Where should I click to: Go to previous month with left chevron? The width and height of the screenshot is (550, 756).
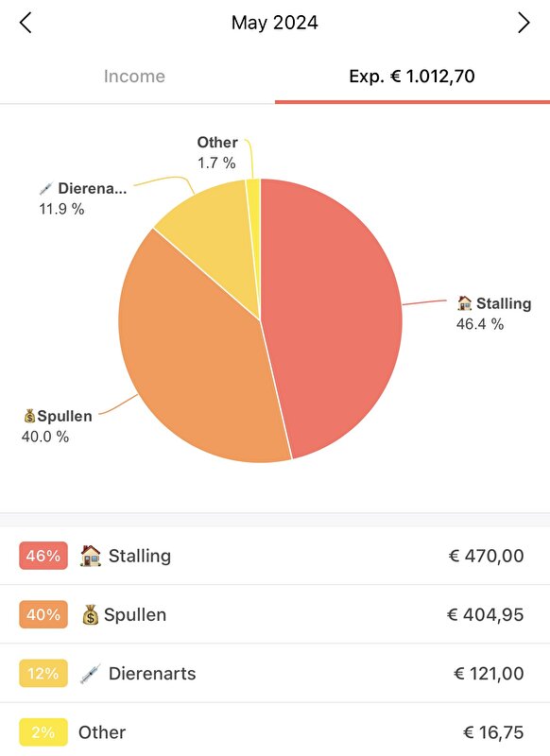point(26,23)
